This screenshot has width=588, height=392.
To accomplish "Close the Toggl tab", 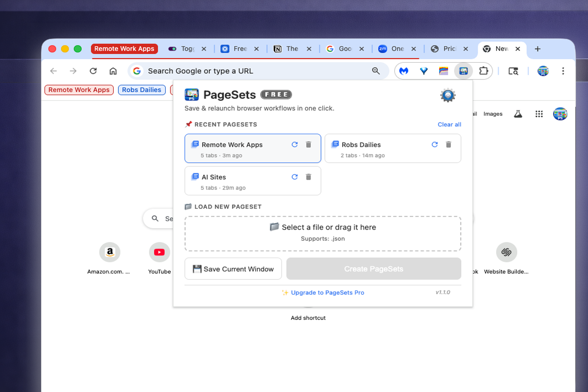I will (x=204, y=49).
